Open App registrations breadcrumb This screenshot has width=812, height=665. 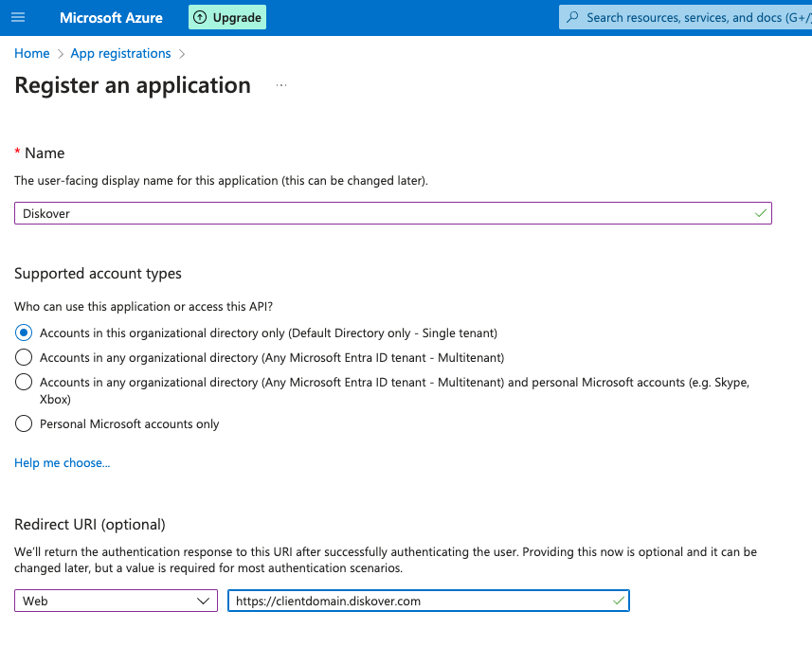(x=120, y=53)
